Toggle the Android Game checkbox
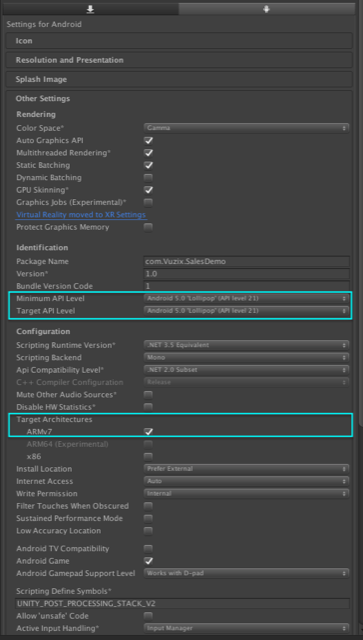This screenshot has width=363, height=640. coord(148,561)
